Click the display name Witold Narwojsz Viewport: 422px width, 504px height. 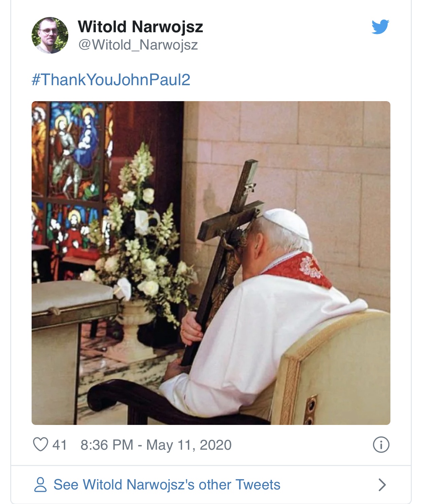tap(140, 27)
